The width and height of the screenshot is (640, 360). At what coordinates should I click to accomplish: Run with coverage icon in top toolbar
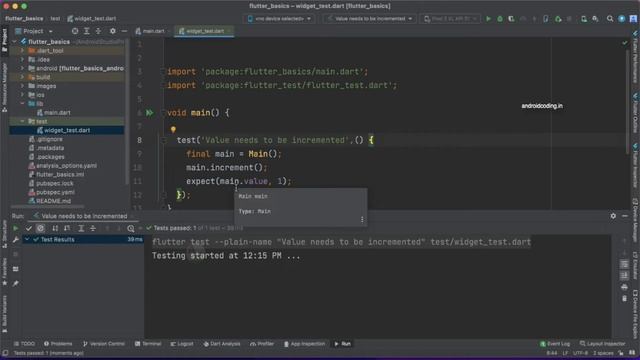(511, 19)
